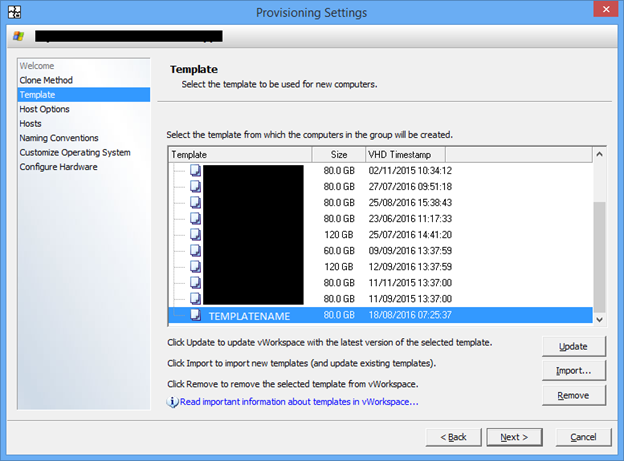Click timestamp 11/09/2015 13:37:00

pos(410,299)
